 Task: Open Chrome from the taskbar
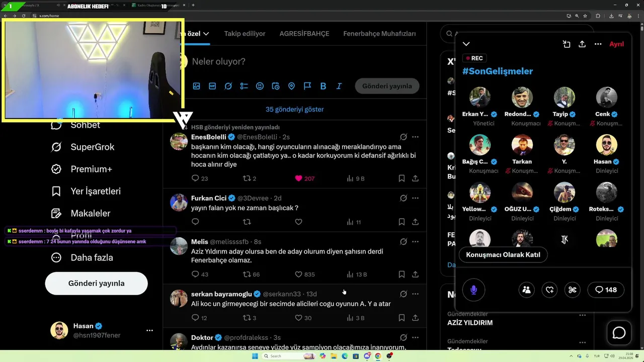click(378, 356)
